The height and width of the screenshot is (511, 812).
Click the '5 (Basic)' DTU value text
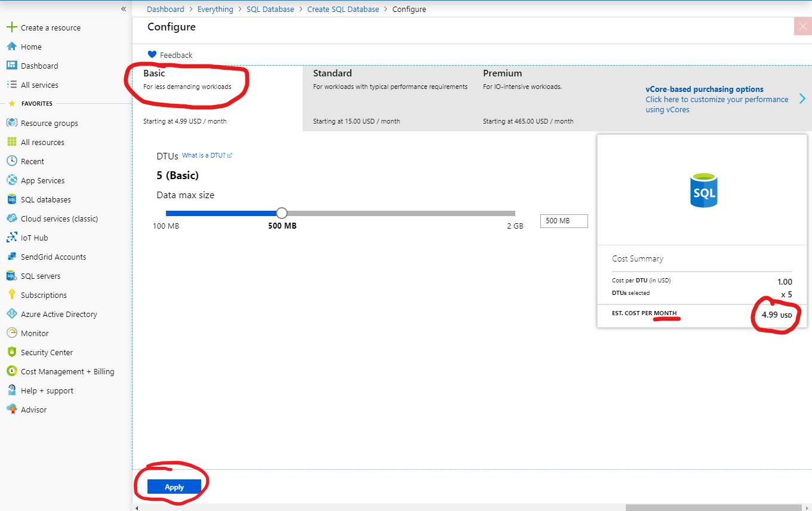coord(178,176)
